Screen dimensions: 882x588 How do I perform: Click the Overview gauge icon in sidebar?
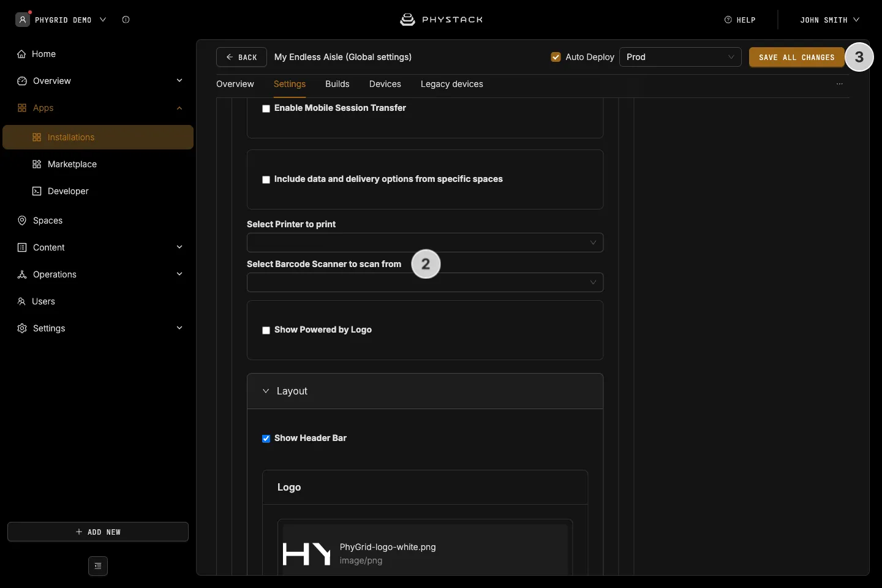(22, 81)
